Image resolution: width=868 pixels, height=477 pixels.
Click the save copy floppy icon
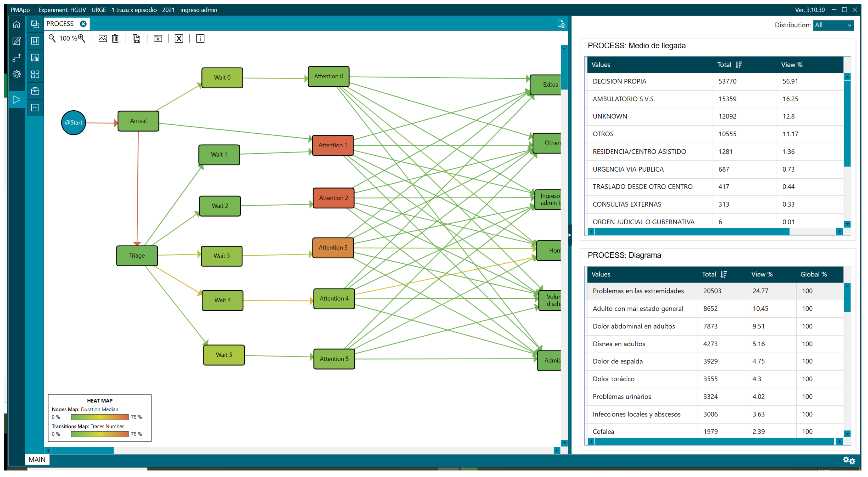coord(137,38)
